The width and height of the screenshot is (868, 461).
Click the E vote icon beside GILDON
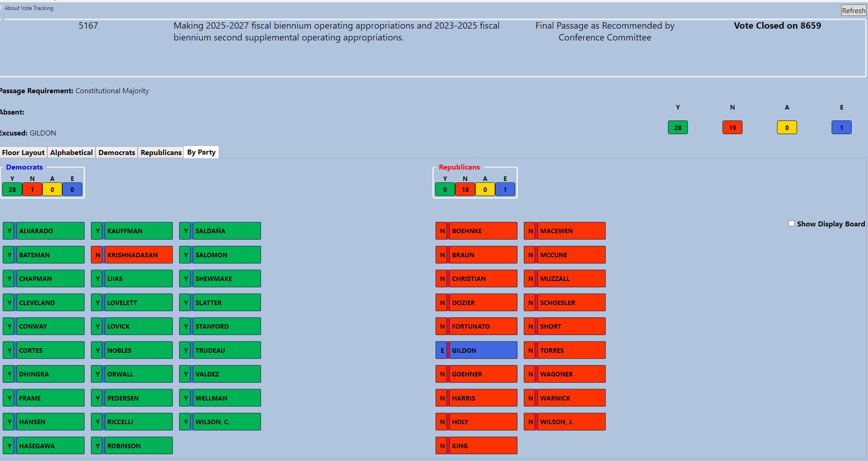(442, 351)
